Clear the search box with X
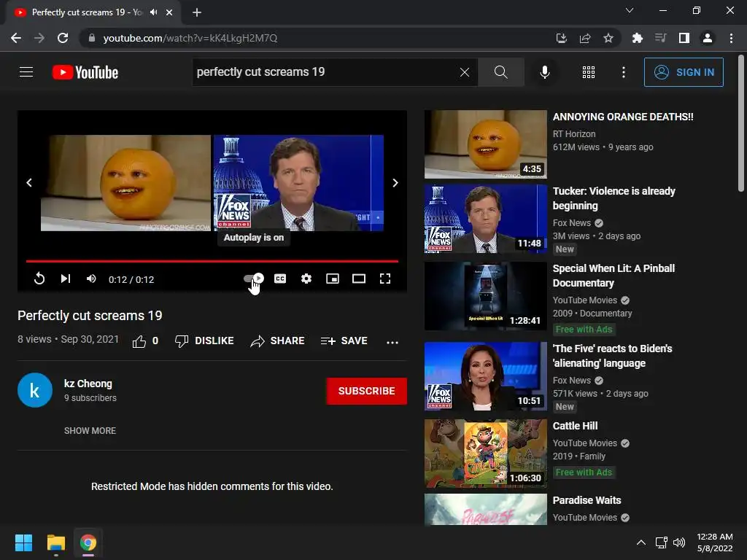Screen dimensions: 747x560 465,72
